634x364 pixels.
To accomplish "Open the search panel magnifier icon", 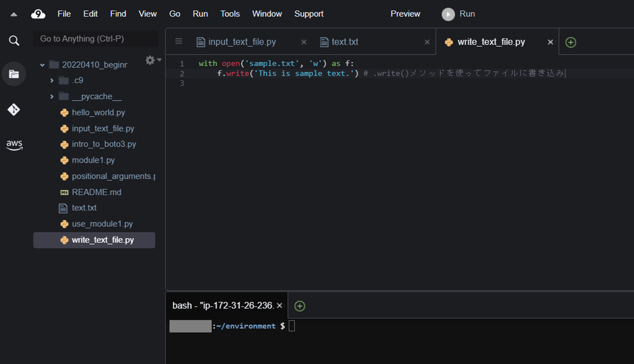I will coord(14,40).
